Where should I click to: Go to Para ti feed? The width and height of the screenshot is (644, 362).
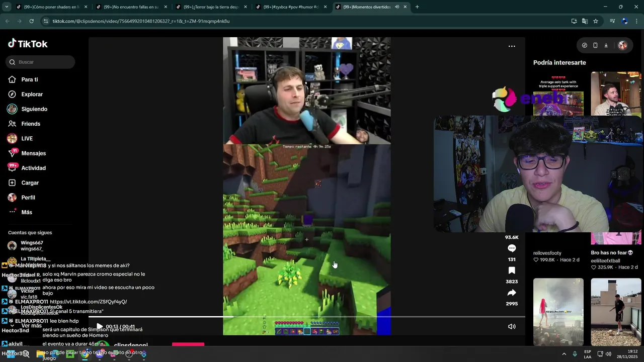(x=30, y=79)
